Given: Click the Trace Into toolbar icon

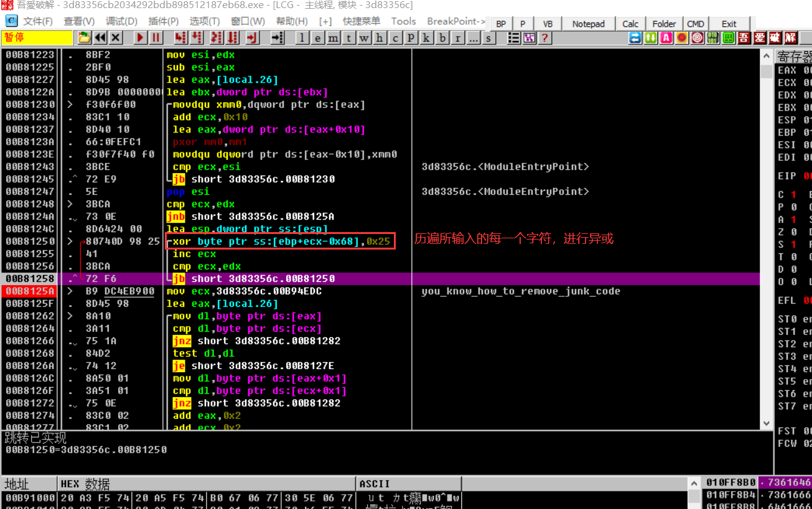Looking at the screenshot, I should click(x=215, y=38).
